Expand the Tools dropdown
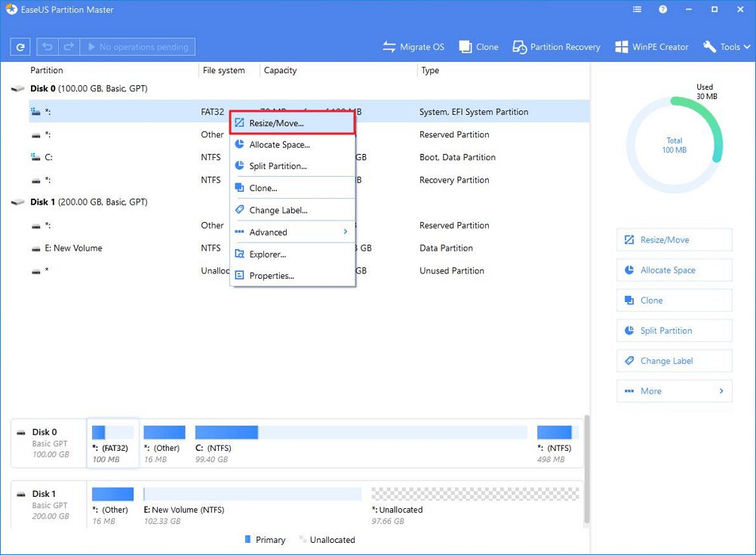The image size is (756, 555). (x=727, y=47)
